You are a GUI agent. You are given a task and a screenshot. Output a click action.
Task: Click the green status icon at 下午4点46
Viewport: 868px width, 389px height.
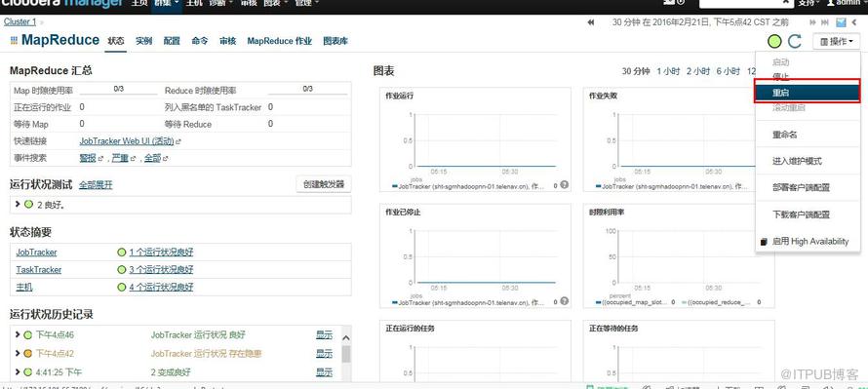[x=27, y=334]
